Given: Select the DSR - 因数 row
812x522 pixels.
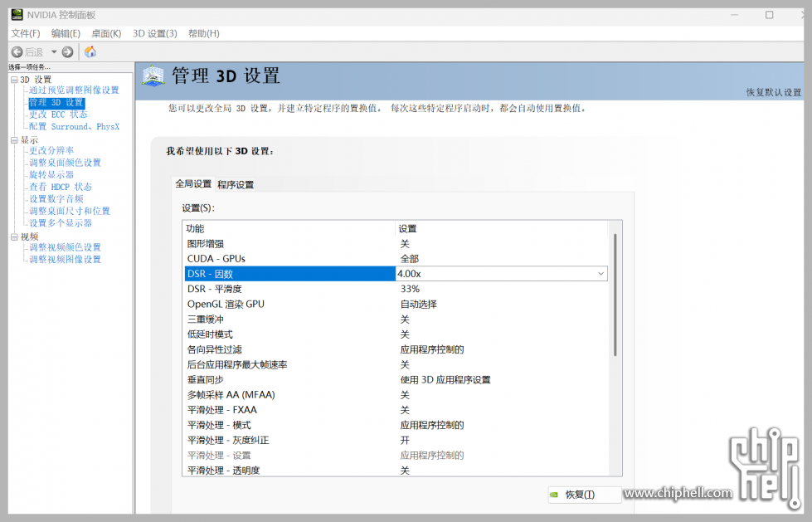Looking at the screenshot, I should (289, 274).
